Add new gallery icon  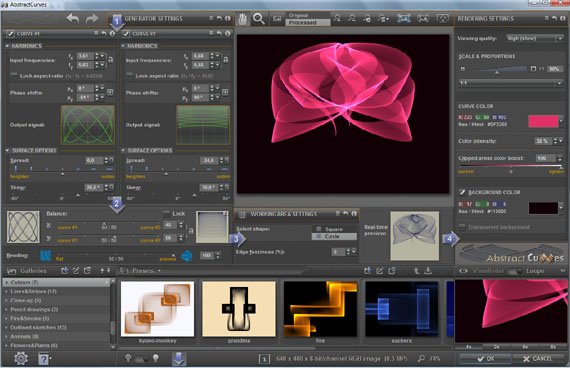(64, 271)
